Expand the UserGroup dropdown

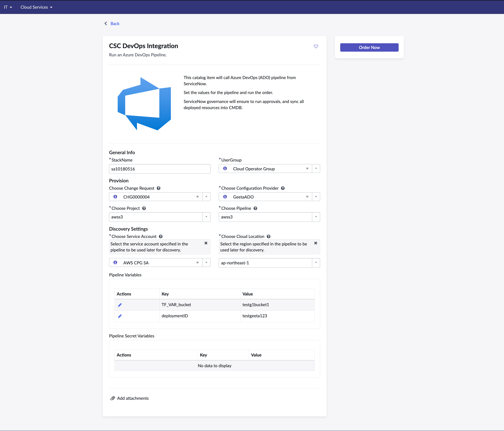point(316,168)
